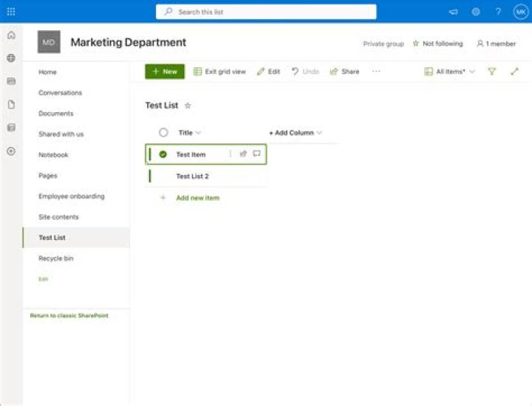This screenshot has width=532, height=406.
Task: Open the globe sites icon in left rail
Action: [11, 58]
